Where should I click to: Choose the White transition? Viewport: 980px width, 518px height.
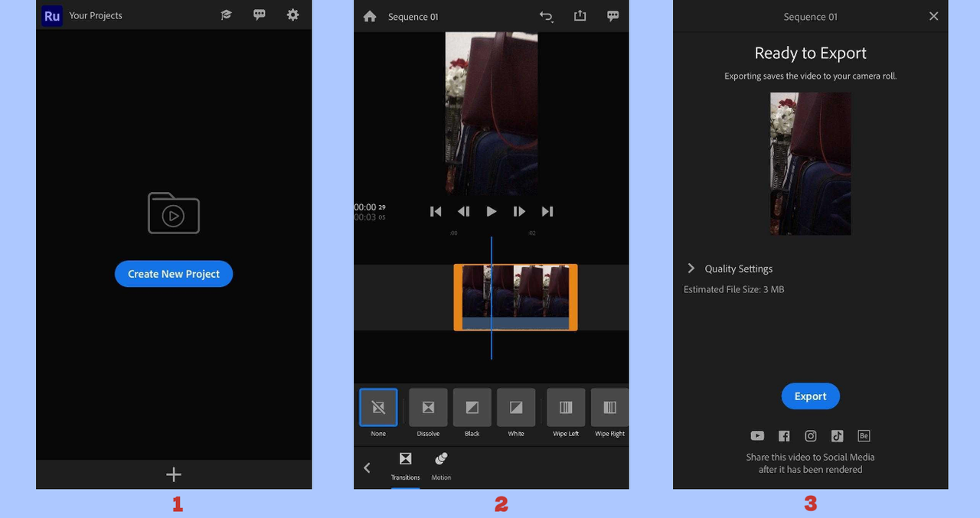(x=515, y=408)
